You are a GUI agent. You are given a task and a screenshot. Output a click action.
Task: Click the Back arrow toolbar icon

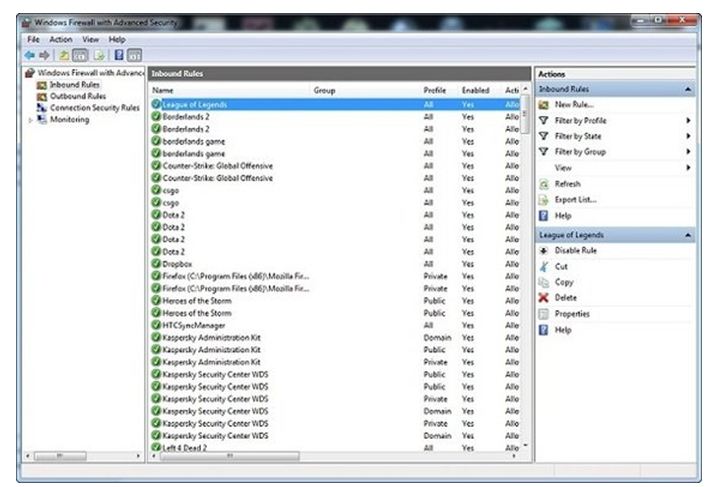point(30,55)
